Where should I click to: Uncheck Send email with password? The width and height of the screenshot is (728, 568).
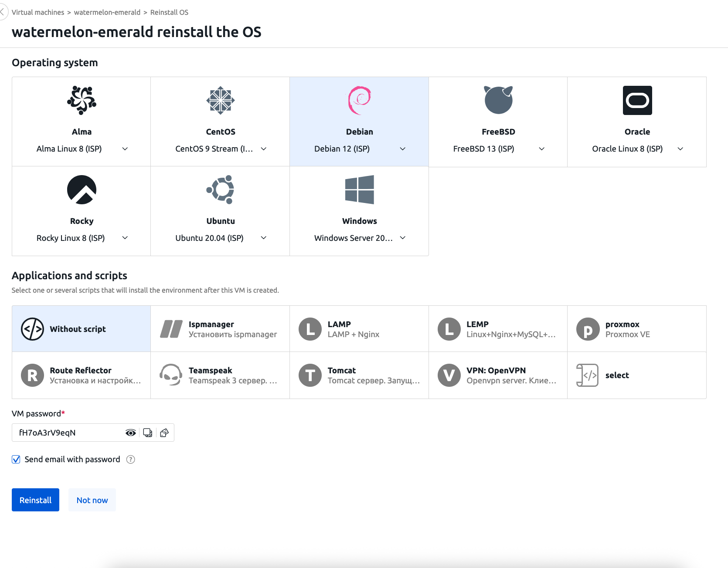(16, 460)
